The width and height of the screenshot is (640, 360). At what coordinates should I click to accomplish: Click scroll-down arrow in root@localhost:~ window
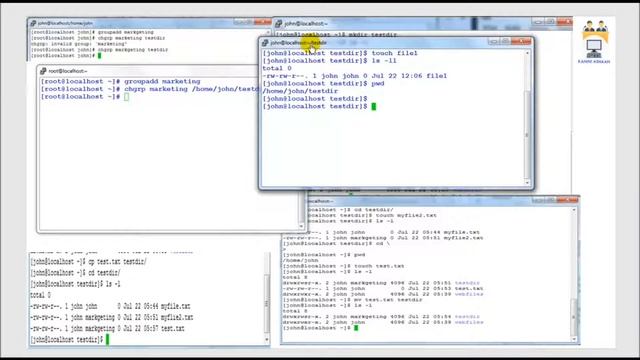click(x=301, y=226)
